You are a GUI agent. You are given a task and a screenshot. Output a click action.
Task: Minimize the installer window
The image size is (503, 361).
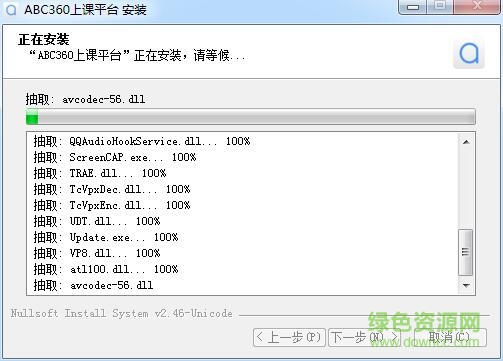tap(413, 6)
